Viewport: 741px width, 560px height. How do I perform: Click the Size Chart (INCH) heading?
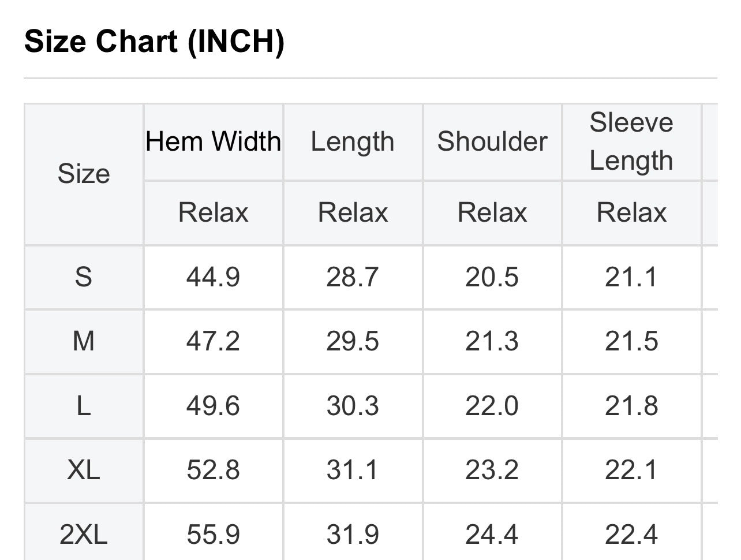point(154,42)
